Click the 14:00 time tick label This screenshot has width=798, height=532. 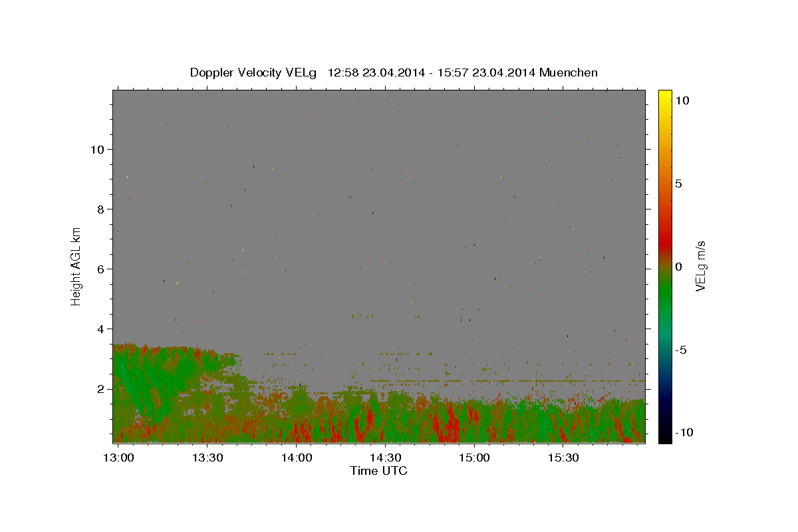coord(296,458)
